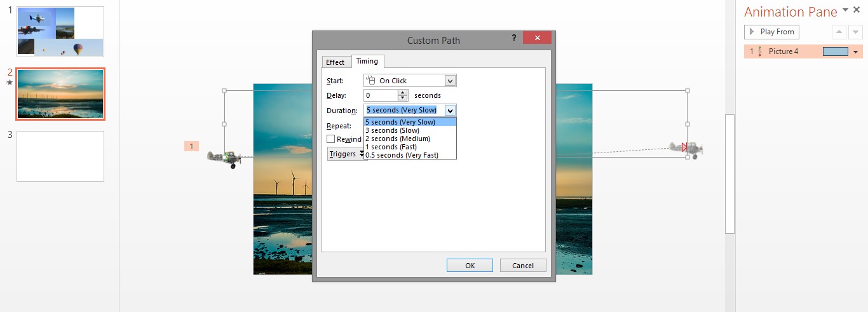Click the ghost airplane at path end
The height and width of the screenshot is (312, 868).
click(x=687, y=149)
